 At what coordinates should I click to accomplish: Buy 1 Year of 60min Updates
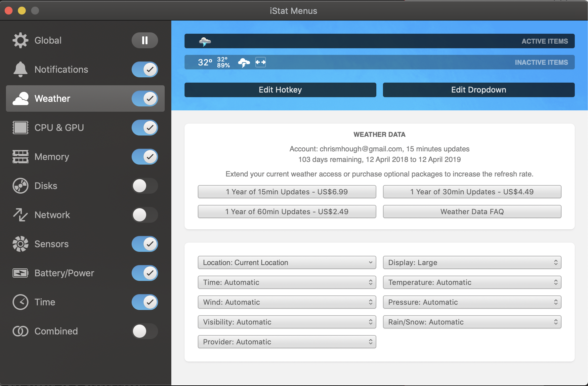[287, 212]
